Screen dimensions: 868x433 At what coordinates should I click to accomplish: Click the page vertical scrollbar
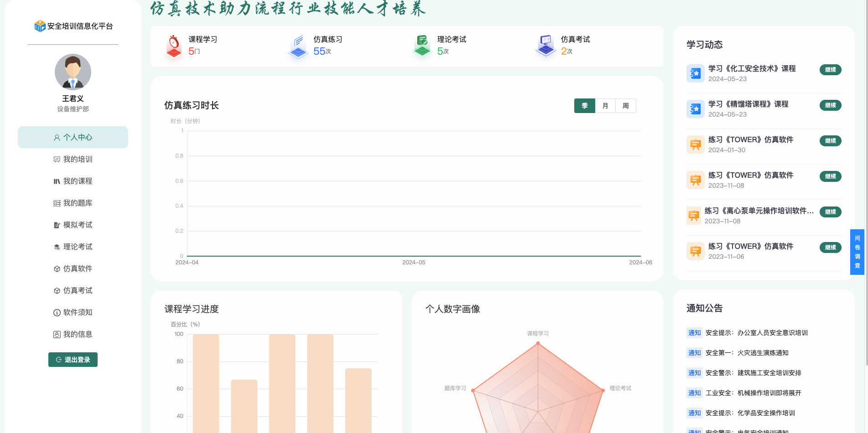(866, 182)
